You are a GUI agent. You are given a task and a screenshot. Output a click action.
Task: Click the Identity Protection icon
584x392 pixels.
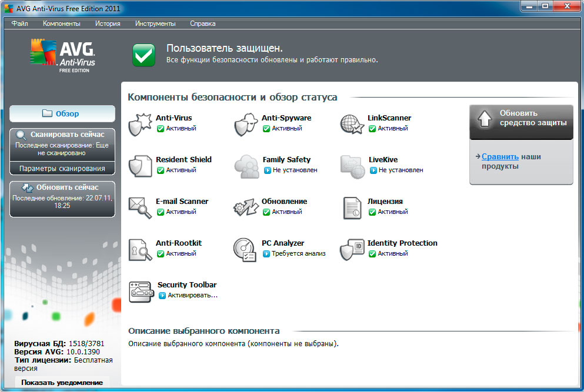(352, 249)
